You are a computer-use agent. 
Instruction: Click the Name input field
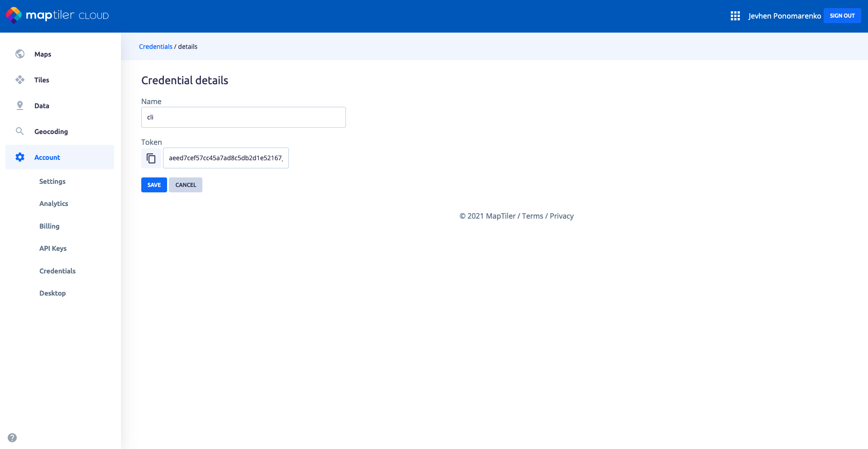pos(243,117)
